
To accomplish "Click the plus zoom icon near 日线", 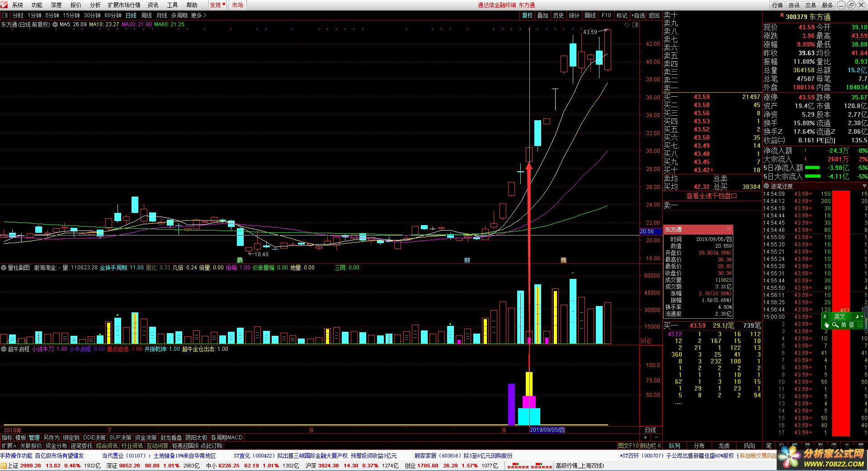I will tap(645, 438).
